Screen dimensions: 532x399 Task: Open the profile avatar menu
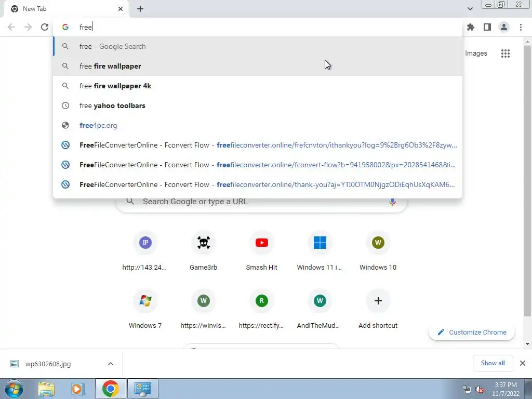pos(504,27)
